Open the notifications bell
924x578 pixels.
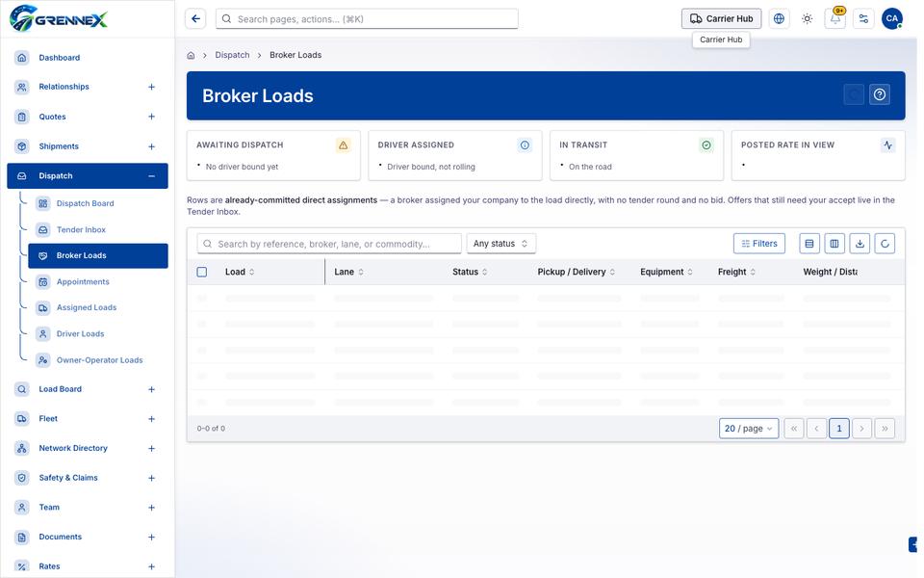[x=835, y=19]
